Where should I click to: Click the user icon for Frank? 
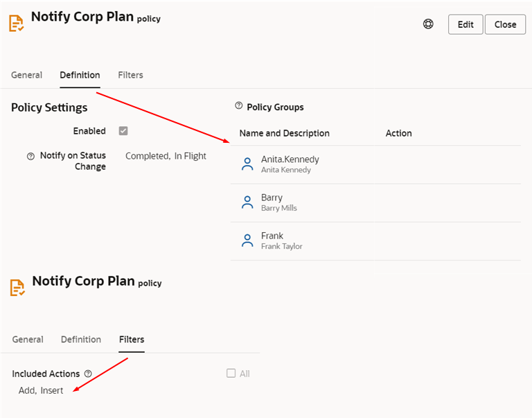pyautogui.click(x=247, y=241)
